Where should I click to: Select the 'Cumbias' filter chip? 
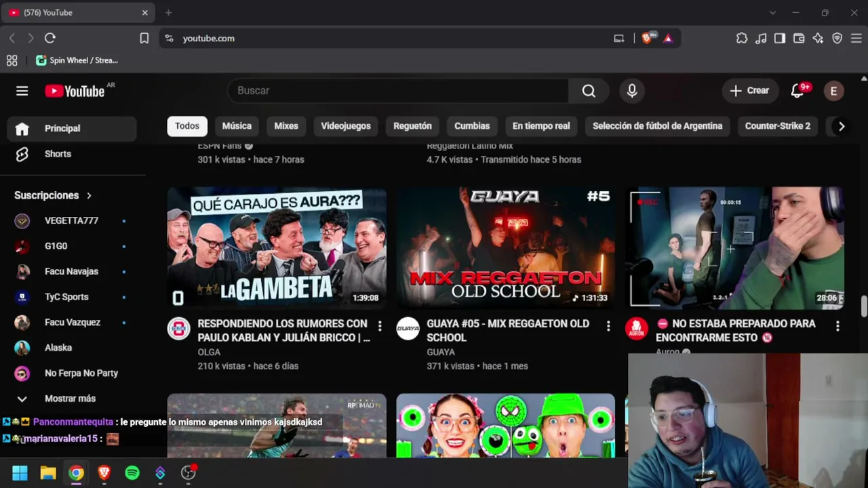coord(472,126)
